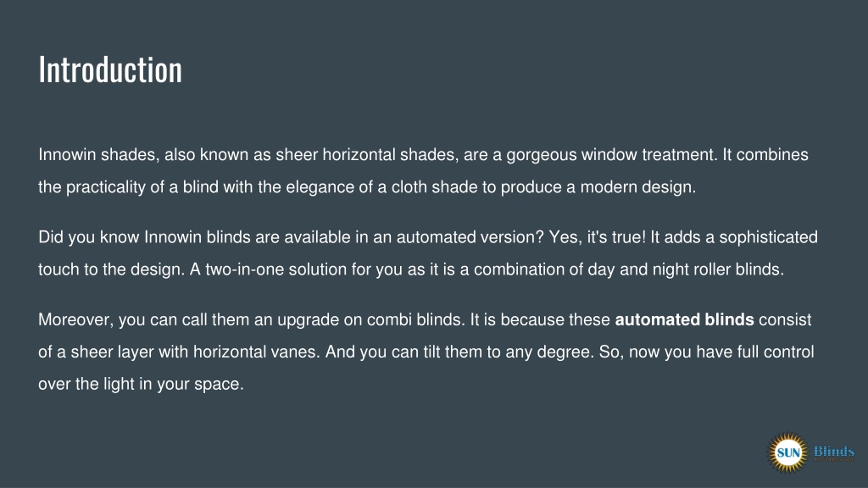Click the final line 'over the light in your space'

coord(141,384)
